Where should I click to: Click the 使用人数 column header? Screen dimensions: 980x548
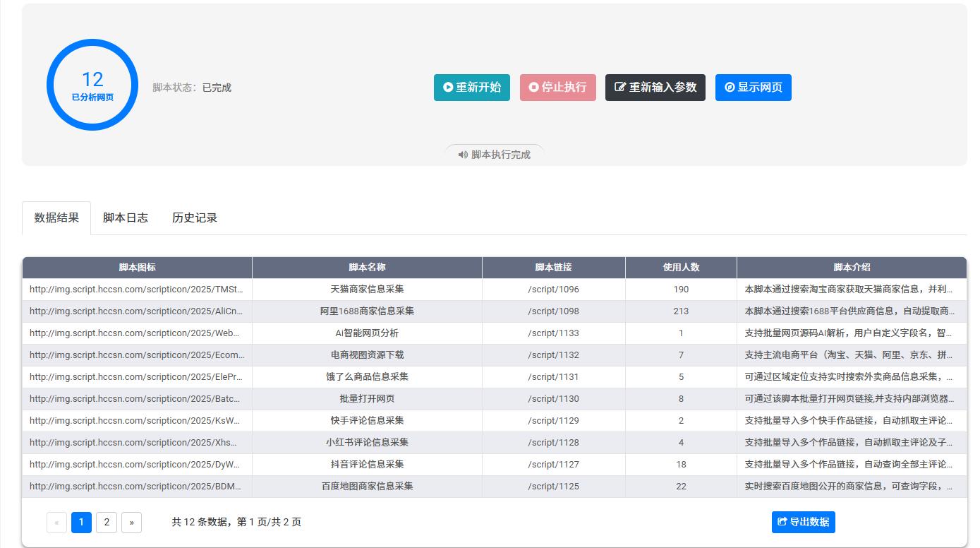tap(681, 268)
